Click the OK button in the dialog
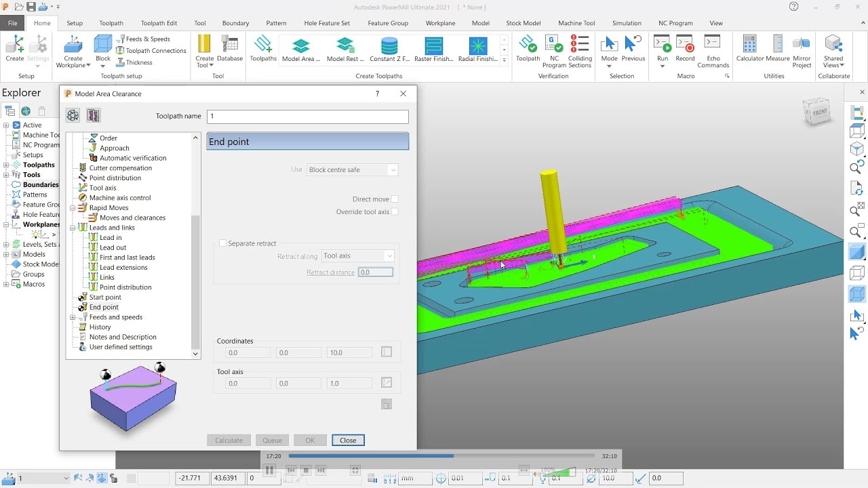Screen dimensions: 868x488 [x=310, y=441]
